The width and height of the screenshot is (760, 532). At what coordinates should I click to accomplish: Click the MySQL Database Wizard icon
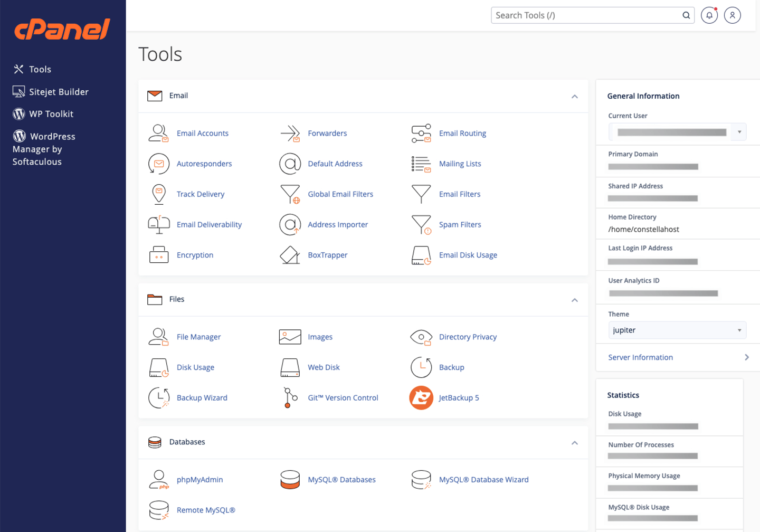coord(421,480)
